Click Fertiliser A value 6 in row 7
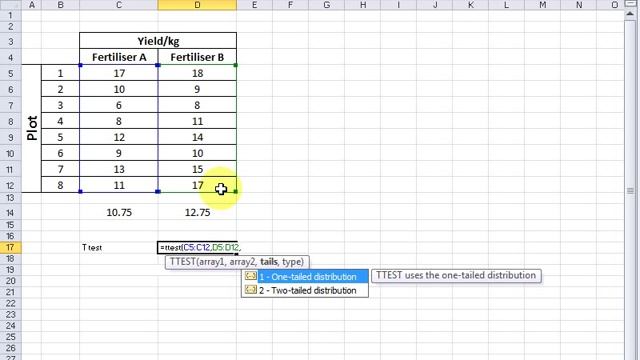 pos(119,105)
